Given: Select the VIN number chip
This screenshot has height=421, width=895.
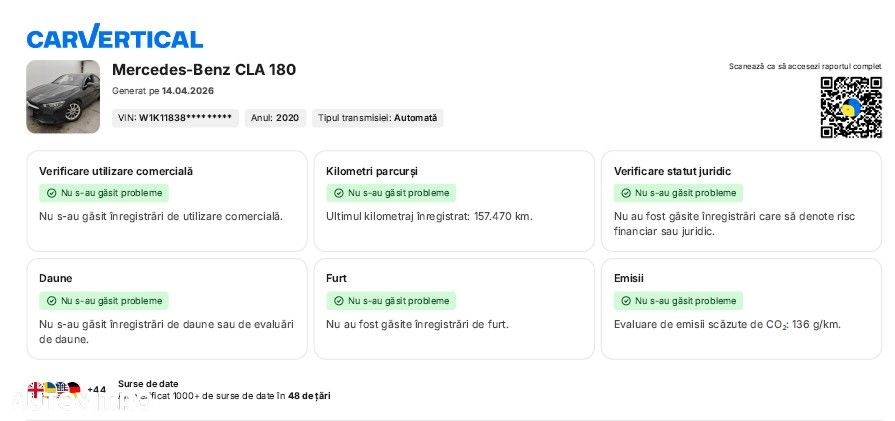Looking at the screenshot, I should pos(175,118).
